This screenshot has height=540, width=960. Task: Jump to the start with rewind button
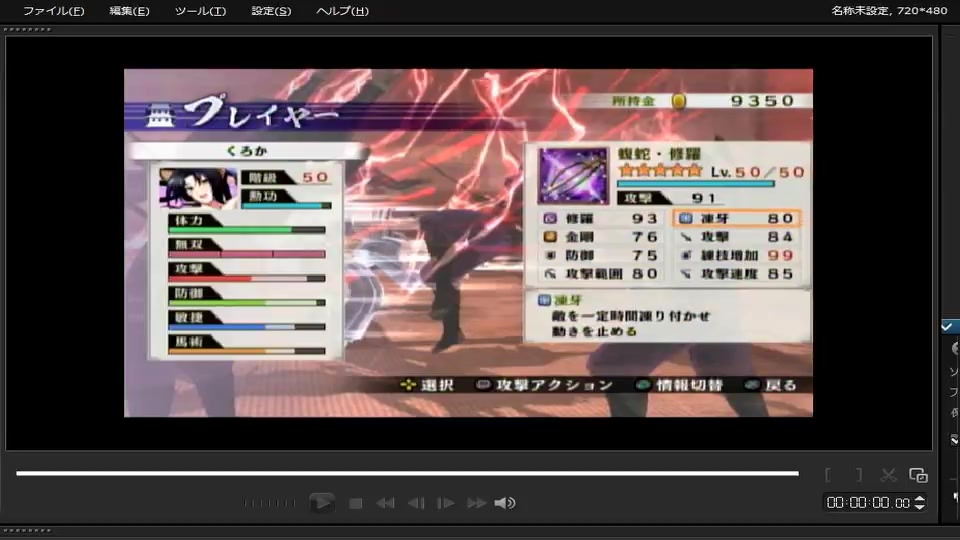point(385,503)
